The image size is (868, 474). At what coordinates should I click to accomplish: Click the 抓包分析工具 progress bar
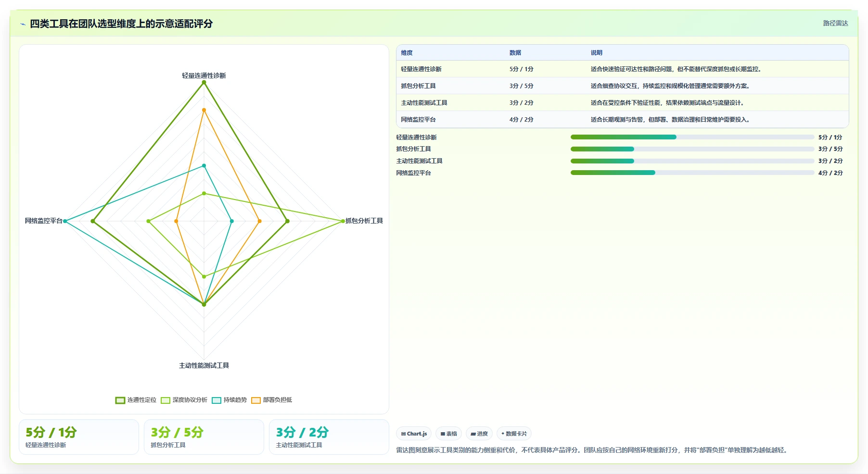pyautogui.click(x=692, y=149)
